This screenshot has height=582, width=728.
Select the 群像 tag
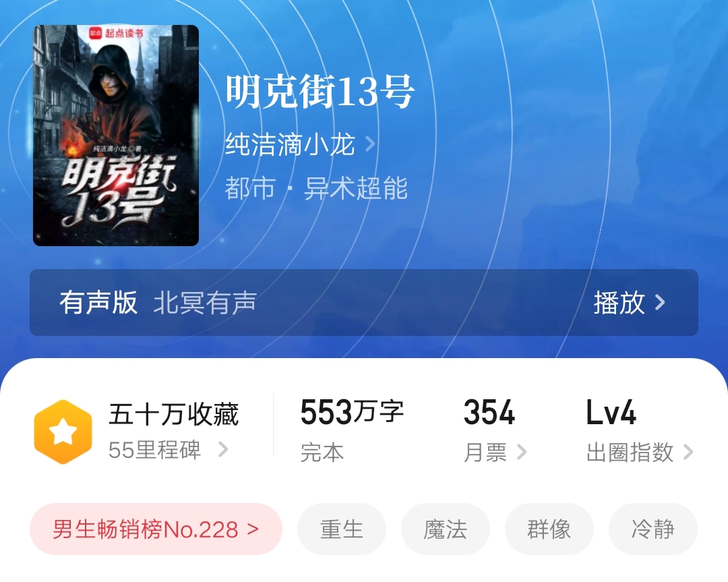pyautogui.click(x=549, y=529)
